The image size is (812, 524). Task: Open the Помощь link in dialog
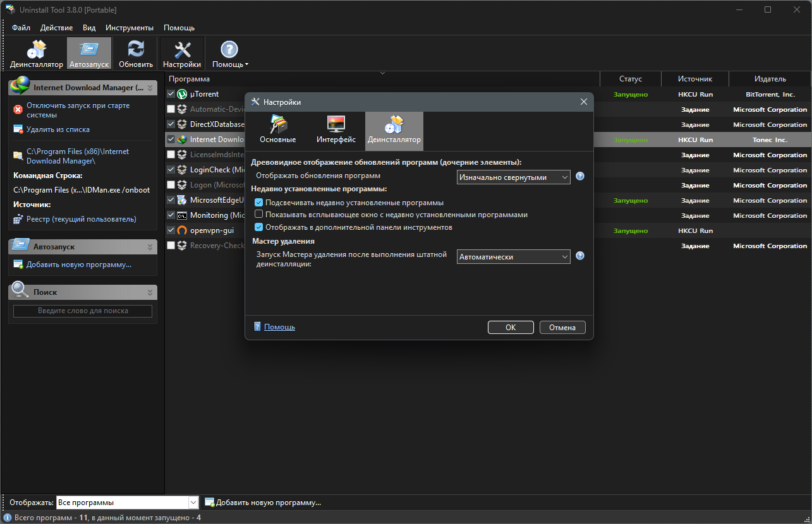tap(279, 327)
